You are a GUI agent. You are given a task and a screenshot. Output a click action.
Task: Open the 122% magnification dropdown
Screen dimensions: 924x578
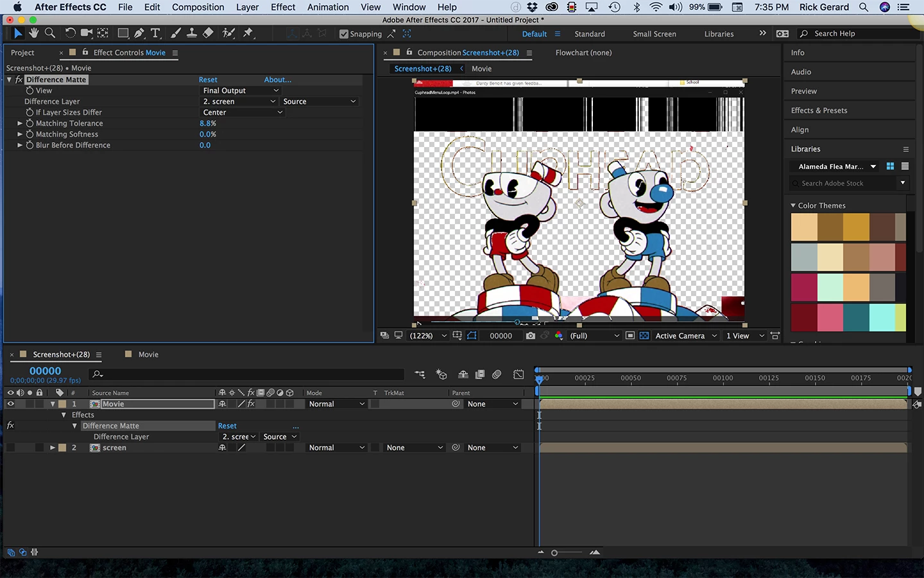point(427,336)
